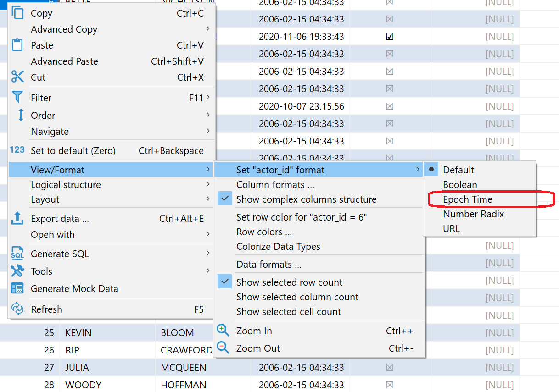This screenshot has height=392, width=559.
Task: Select the Filter funnel icon
Action: coord(18,97)
